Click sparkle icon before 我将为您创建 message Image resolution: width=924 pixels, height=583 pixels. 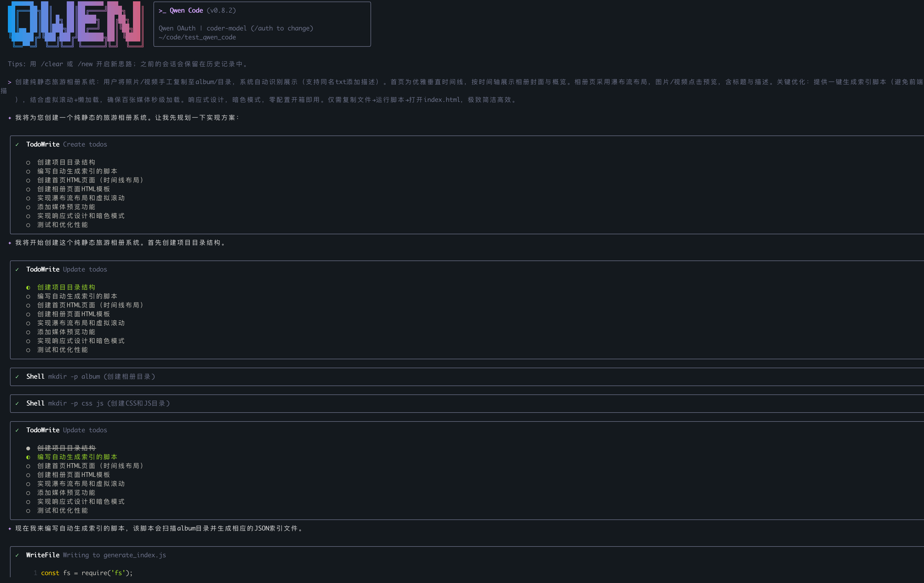pyautogui.click(x=10, y=118)
